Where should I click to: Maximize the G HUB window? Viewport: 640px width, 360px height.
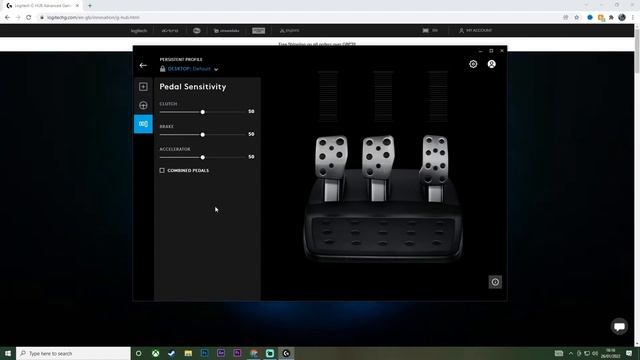pos(491,51)
